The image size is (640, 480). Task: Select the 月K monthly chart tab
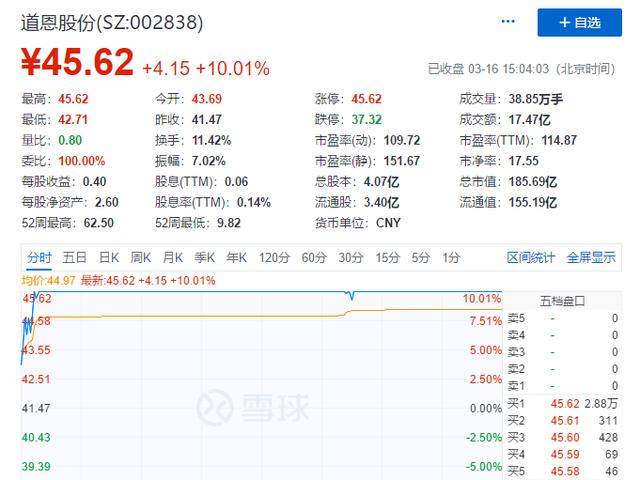click(x=173, y=257)
